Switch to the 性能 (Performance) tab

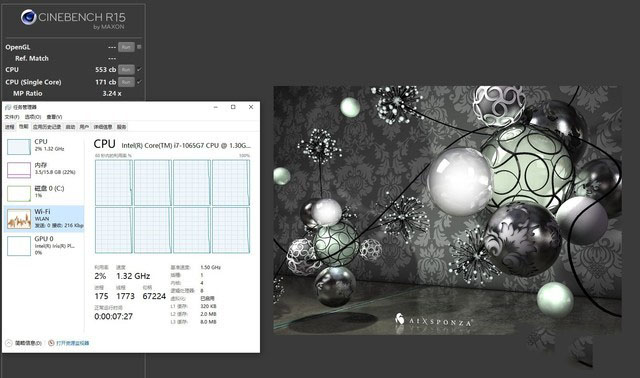click(24, 127)
